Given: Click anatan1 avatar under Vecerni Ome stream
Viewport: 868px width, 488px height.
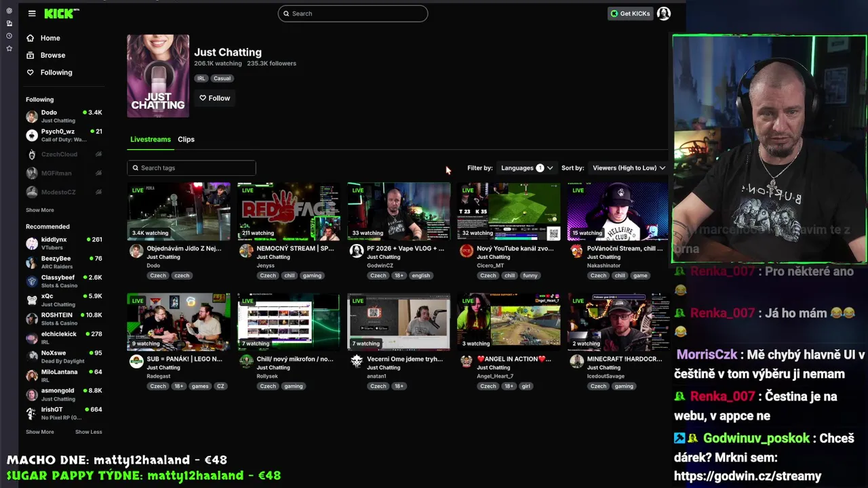Looking at the screenshot, I should (x=357, y=361).
